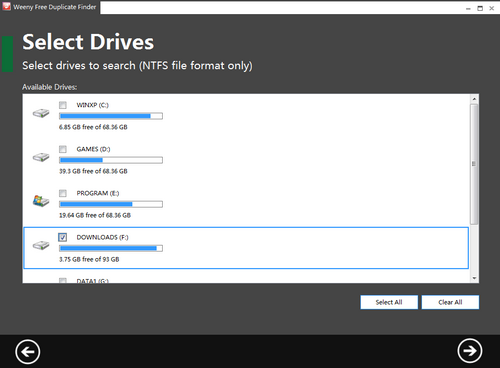Click the PROGRAM (E:) usage bar
Screen dimensions: 500x368
111,204
